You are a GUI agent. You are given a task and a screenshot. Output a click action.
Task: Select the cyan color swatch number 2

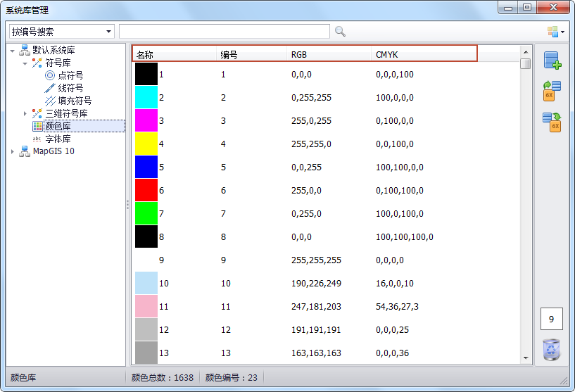(x=146, y=98)
